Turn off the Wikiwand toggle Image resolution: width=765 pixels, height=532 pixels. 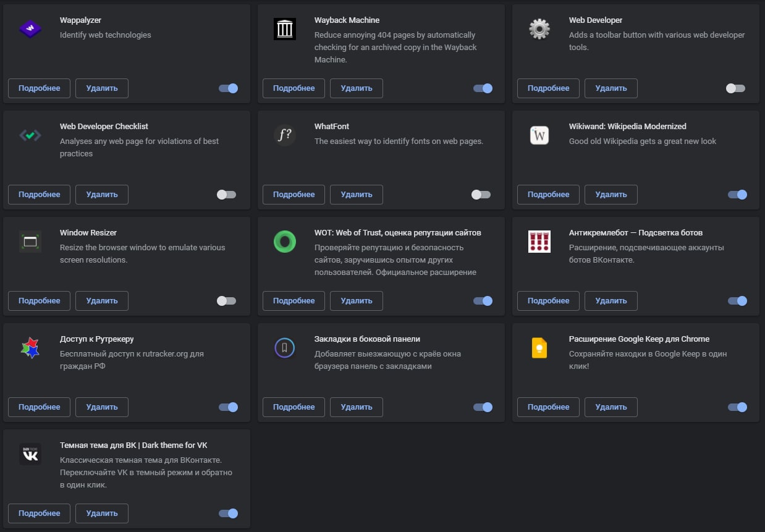tap(737, 195)
